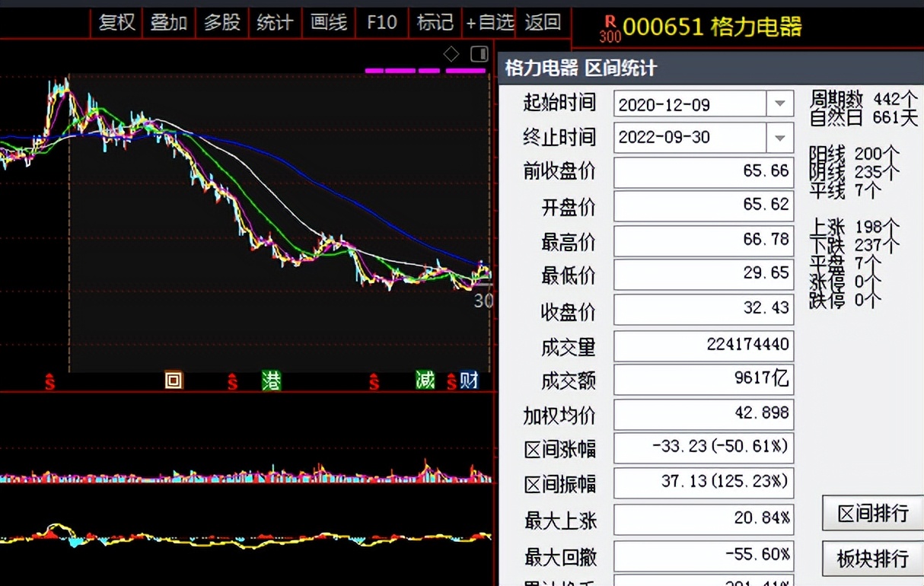
Task: Click the 叠加 overlay tool
Action: [169, 24]
